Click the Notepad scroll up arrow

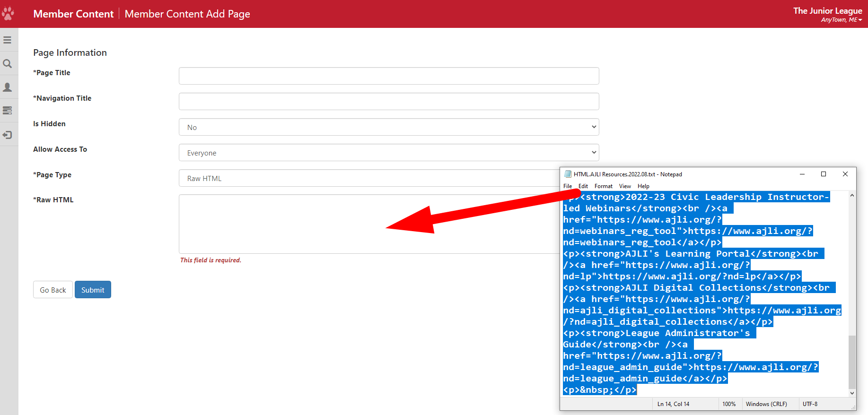852,195
